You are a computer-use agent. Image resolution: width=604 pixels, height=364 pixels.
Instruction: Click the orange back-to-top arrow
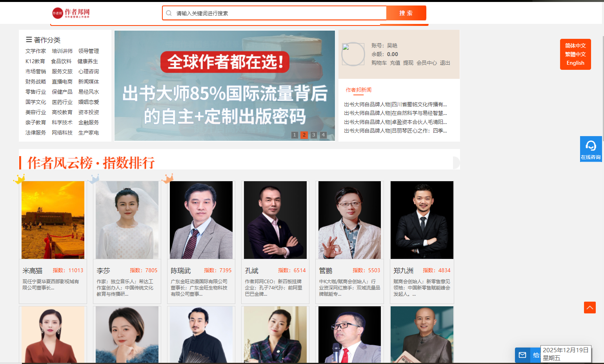590,308
